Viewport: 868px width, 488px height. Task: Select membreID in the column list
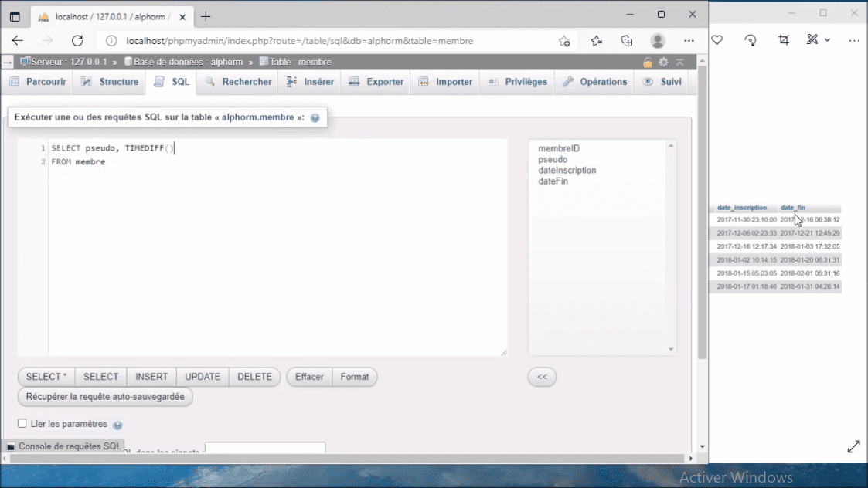(x=559, y=148)
